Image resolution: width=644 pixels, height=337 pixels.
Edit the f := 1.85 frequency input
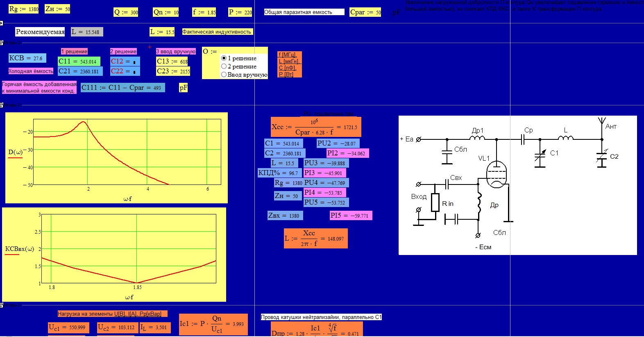point(204,12)
